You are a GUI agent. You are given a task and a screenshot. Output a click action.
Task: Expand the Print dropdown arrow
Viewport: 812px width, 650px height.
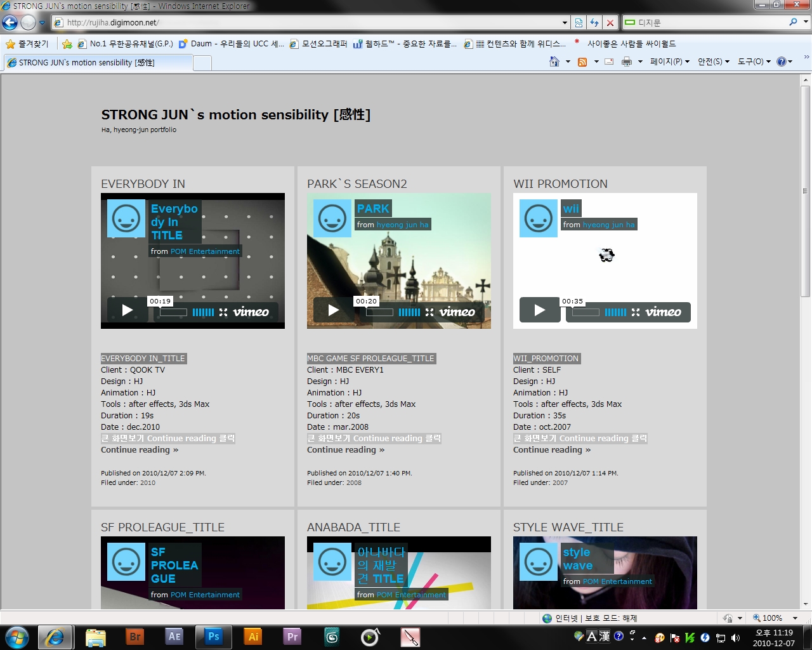click(x=640, y=62)
